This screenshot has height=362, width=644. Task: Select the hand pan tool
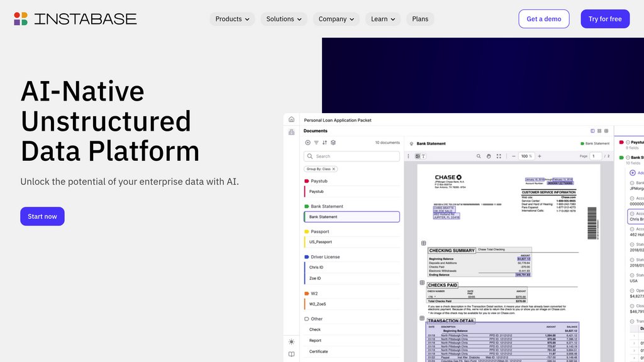pyautogui.click(x=488, y=156)
